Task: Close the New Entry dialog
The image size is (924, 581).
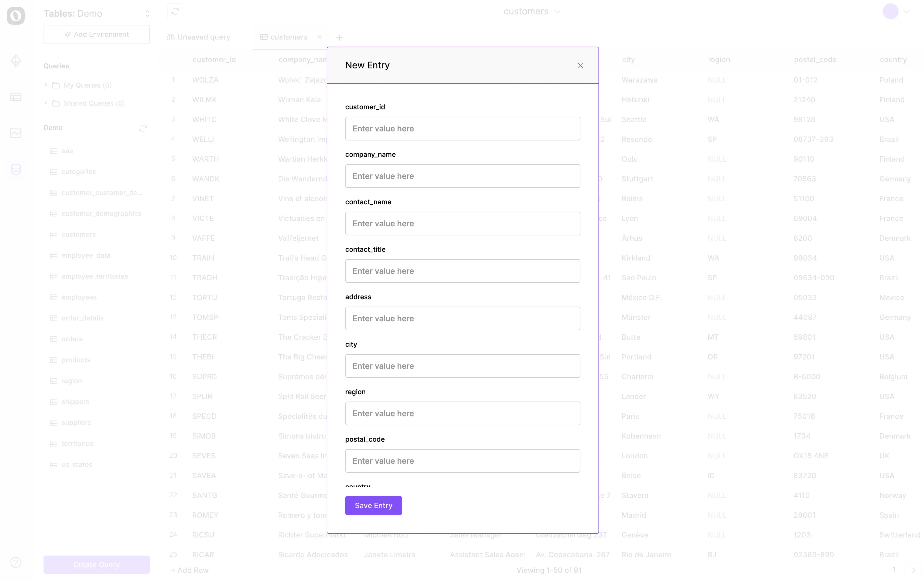Action: [580, 65]
